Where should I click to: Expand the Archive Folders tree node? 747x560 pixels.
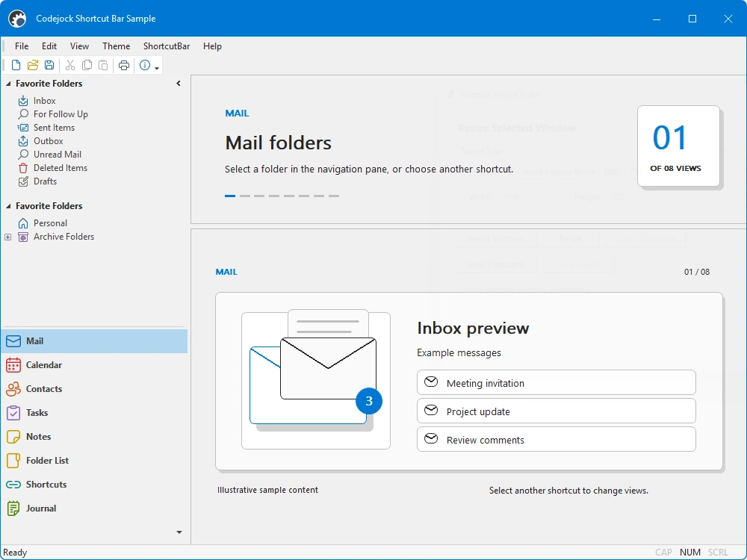click(x=7, y=237)
